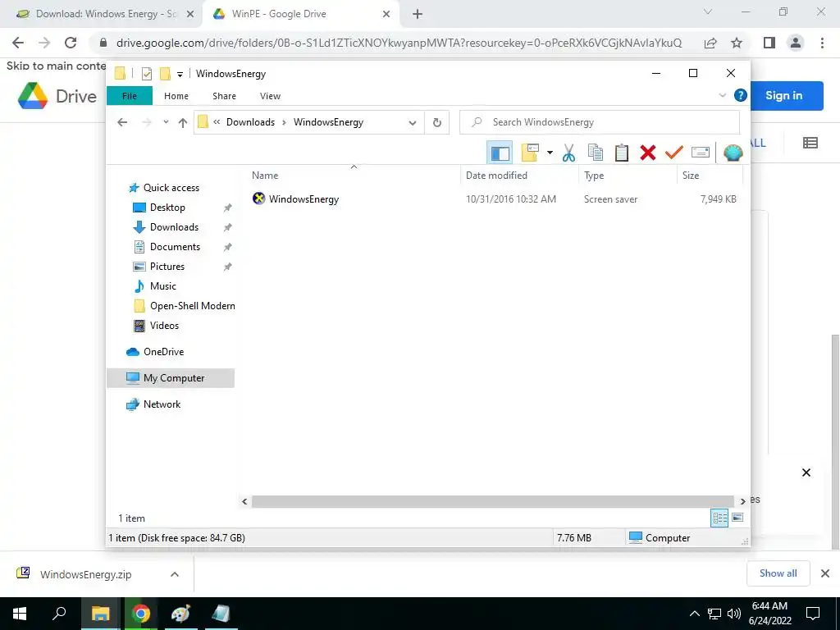Click the red X Delete icon

click(x=648, y=153)
